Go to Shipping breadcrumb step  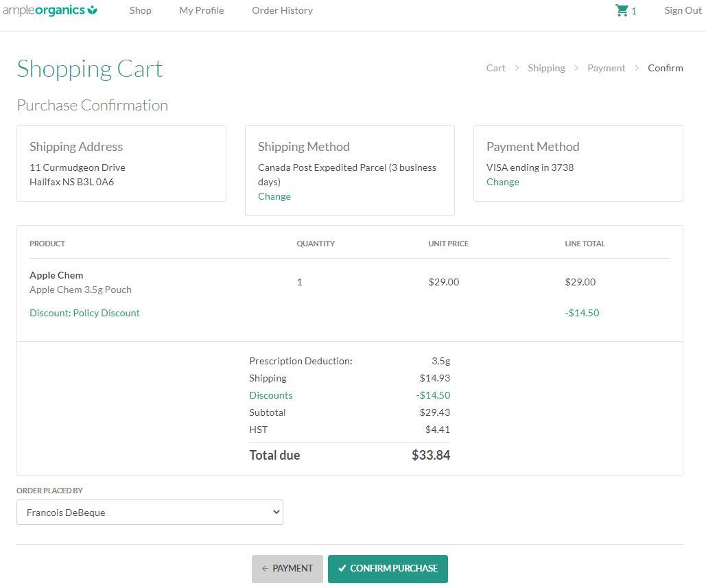pyautogui.click(x=546, y=68)
